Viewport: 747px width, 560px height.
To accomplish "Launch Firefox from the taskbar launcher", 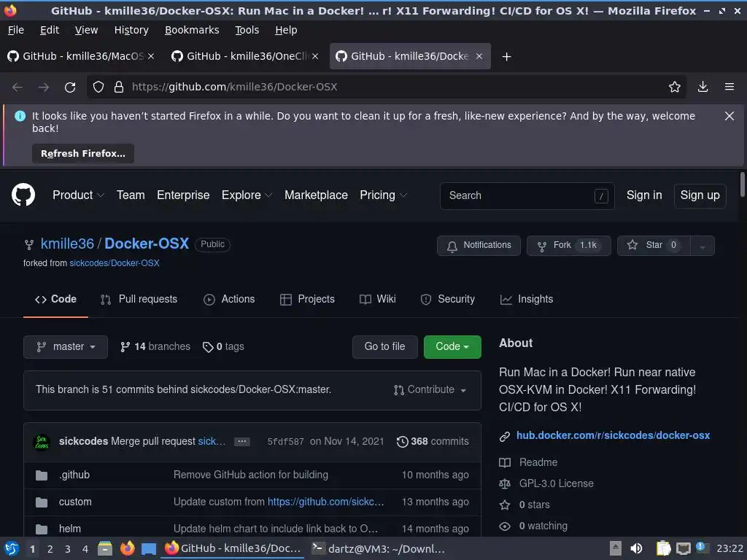I will coord(127,548).
